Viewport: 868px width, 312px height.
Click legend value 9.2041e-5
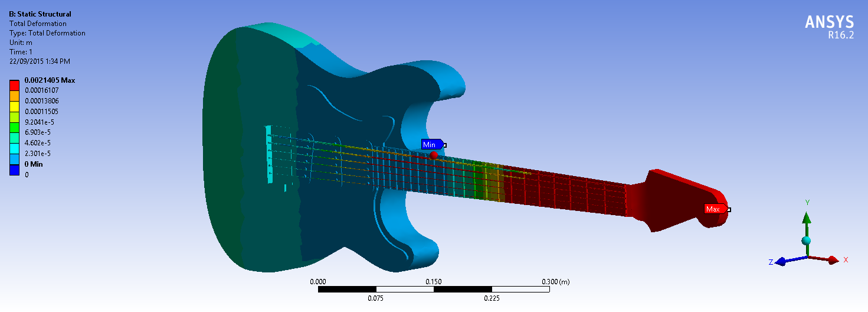click(x=38, y=122)
